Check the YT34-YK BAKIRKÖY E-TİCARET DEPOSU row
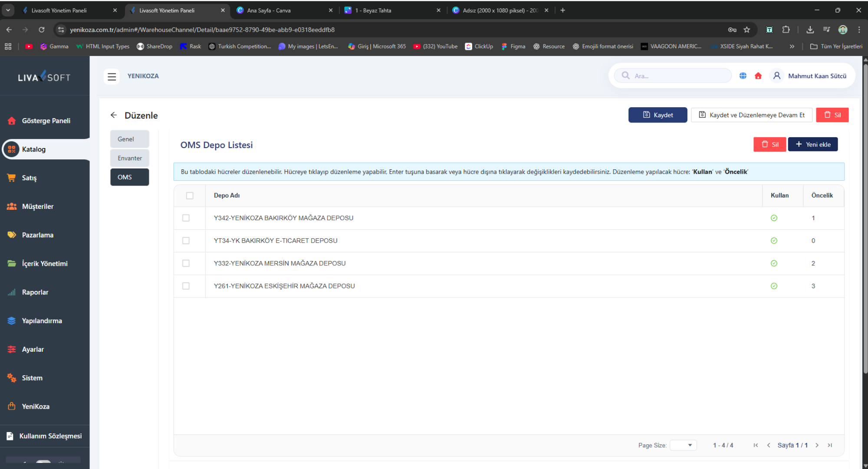Viewport: 868px width, 469px height. (186, 241)
